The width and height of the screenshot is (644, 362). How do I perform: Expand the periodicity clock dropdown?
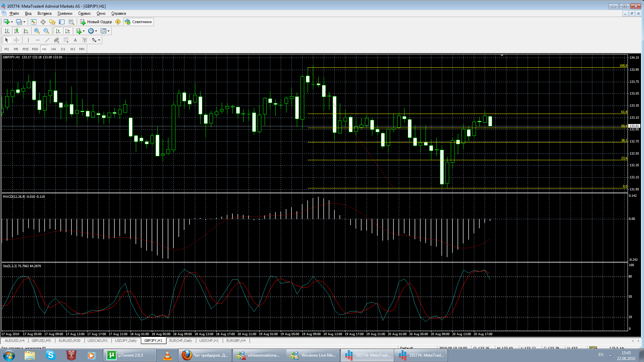tap(96, 31)
